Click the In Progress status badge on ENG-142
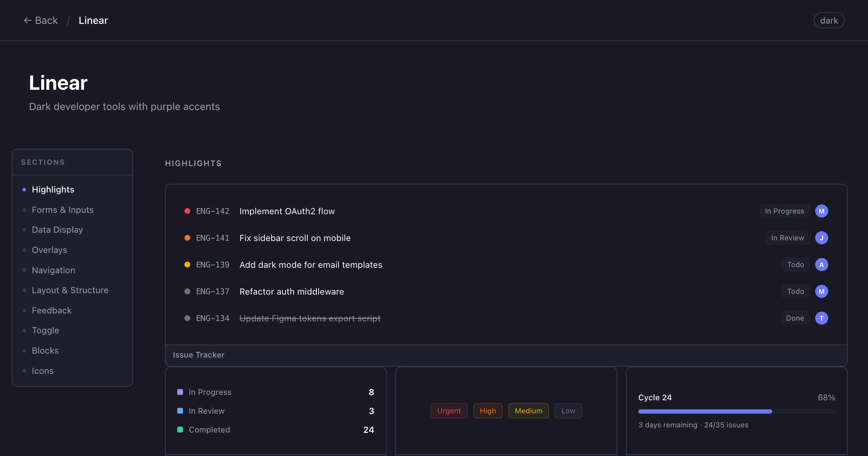Viewport: 868px width, 456px height. 784,211
